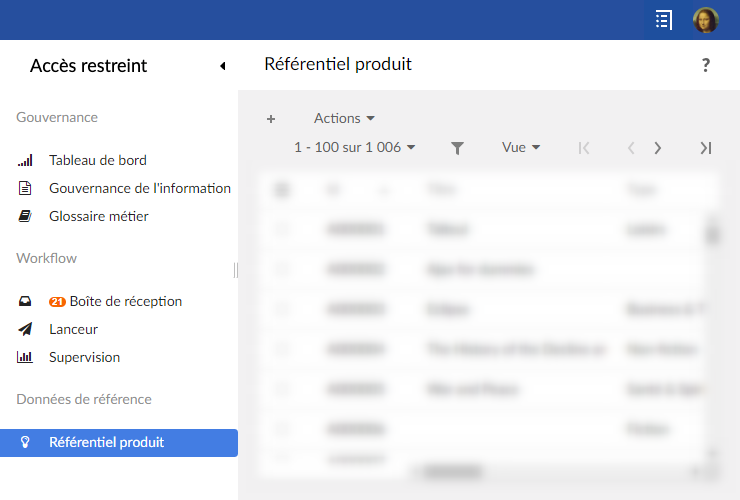Collapse the Accès restreint side panel
Screen dimensions: 740x500
222,66
